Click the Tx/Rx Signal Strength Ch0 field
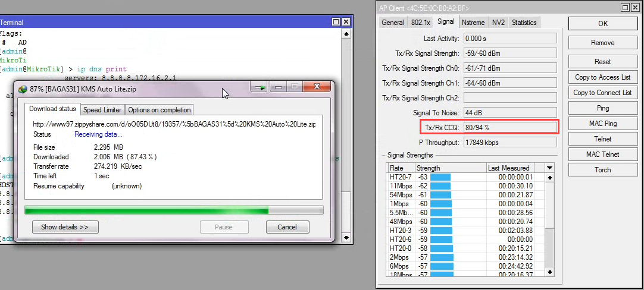Viewport: 644px width, 290px height. (x=510, y=68)
